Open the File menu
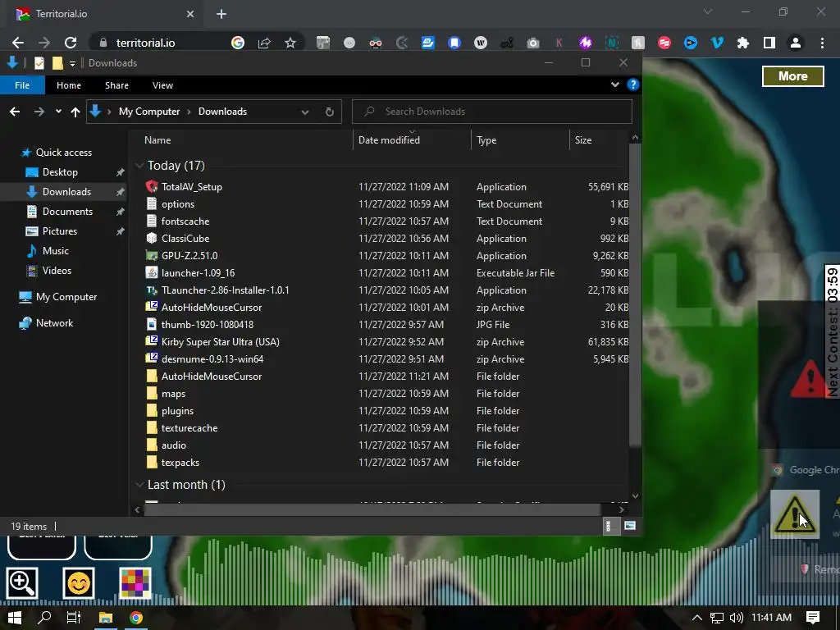 22,85
